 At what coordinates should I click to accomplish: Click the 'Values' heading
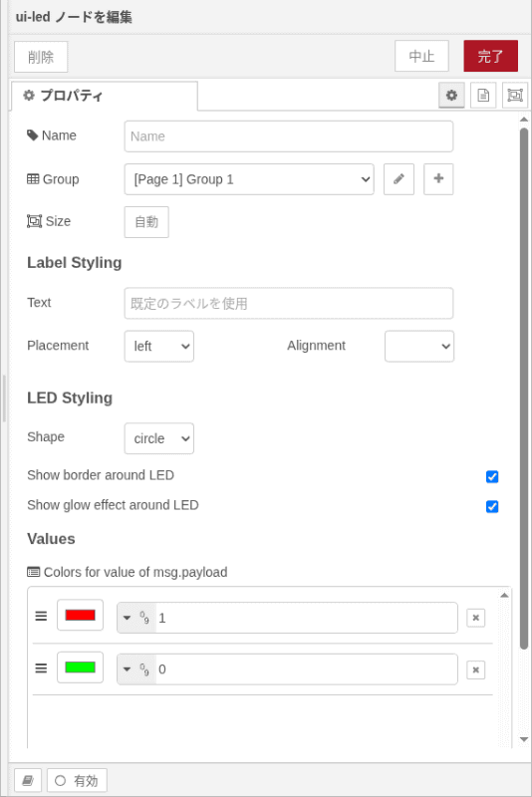(51, 539)
